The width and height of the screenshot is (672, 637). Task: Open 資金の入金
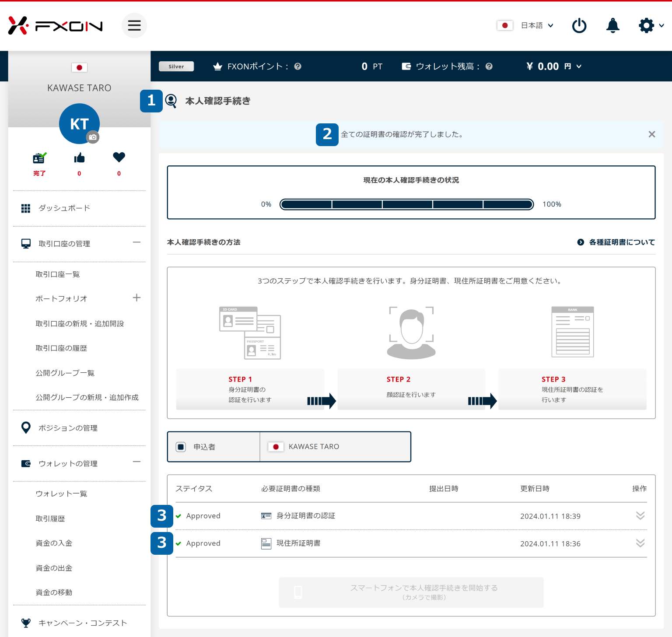click(54, 543)
